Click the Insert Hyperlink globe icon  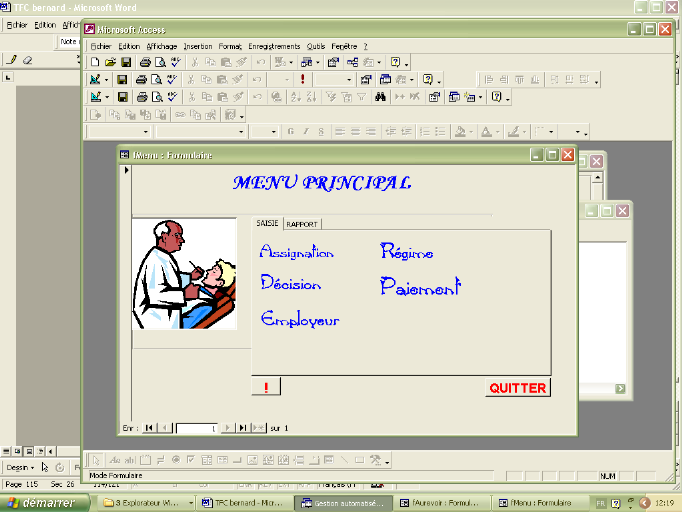coord(276,97)
